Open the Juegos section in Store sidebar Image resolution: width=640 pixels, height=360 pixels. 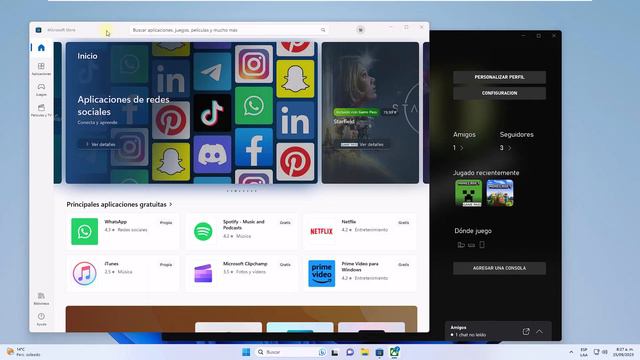[41, 89]
